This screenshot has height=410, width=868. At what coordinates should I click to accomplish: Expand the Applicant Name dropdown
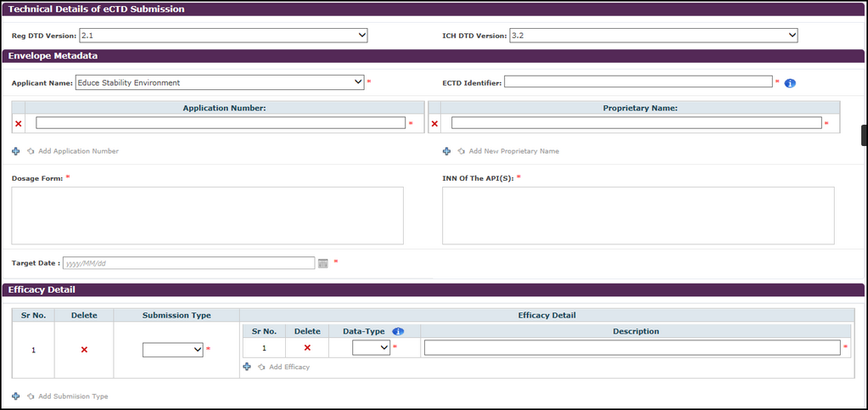click(220, 82)
